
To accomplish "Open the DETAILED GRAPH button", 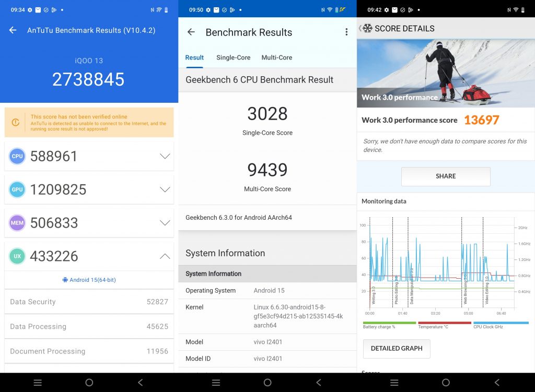I will click(397, 348).
